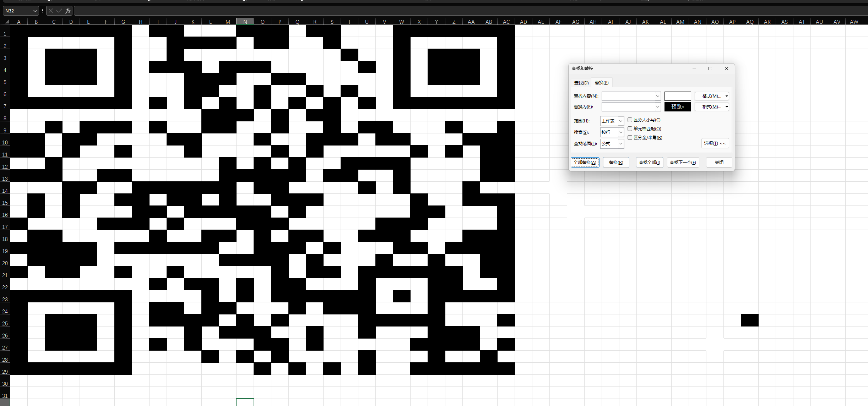
Task: Click the formula bar cancel X icon
Action: [51, 11]
